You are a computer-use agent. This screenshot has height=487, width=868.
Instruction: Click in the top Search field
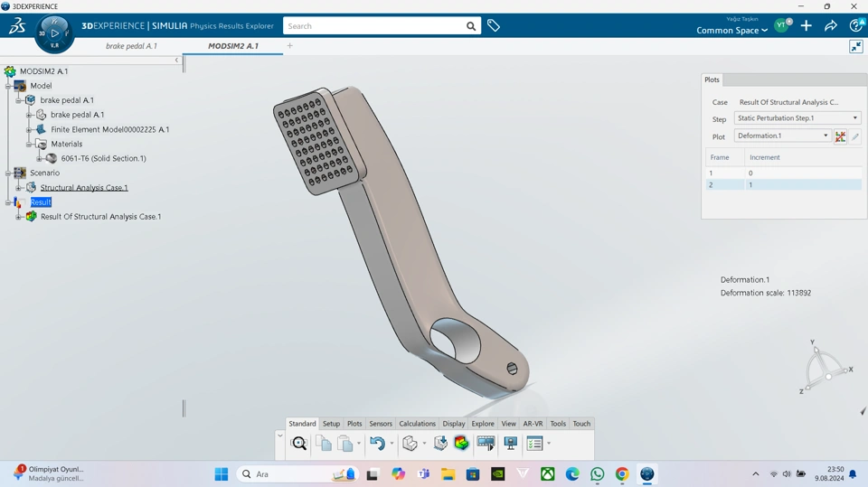tap(374, 26)
